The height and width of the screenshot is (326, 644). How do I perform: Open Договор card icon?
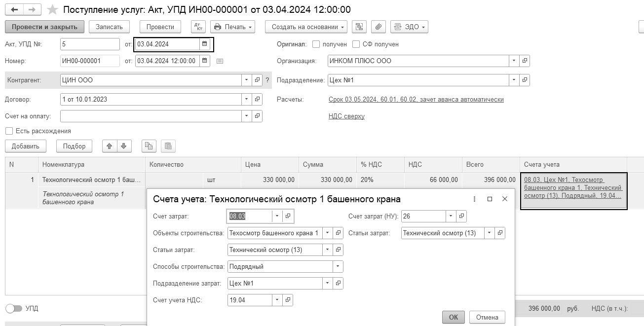[257, 99]
